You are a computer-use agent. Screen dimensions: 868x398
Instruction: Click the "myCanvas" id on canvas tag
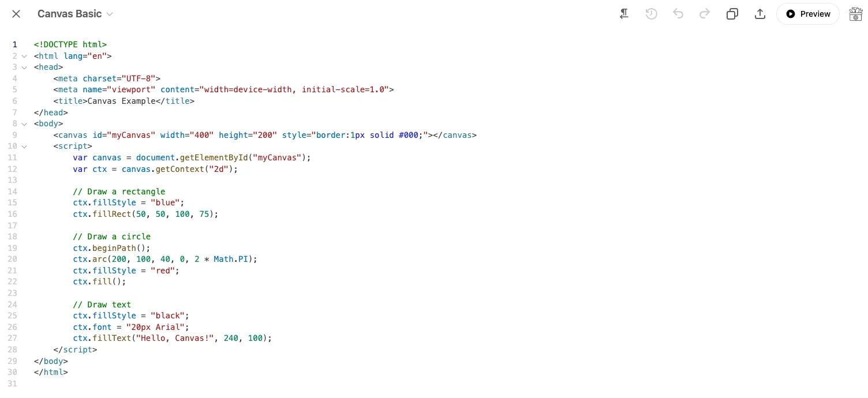(x=132, y=135)
